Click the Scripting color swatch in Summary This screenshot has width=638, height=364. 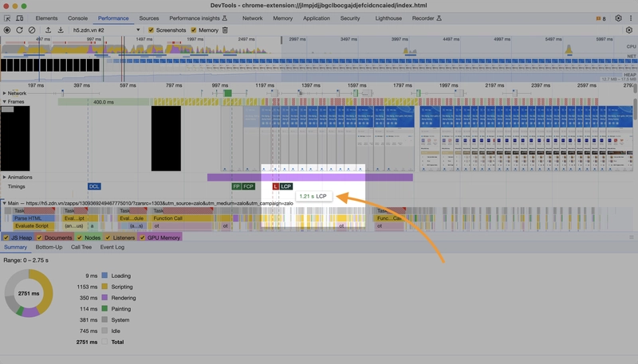[104, 287]
